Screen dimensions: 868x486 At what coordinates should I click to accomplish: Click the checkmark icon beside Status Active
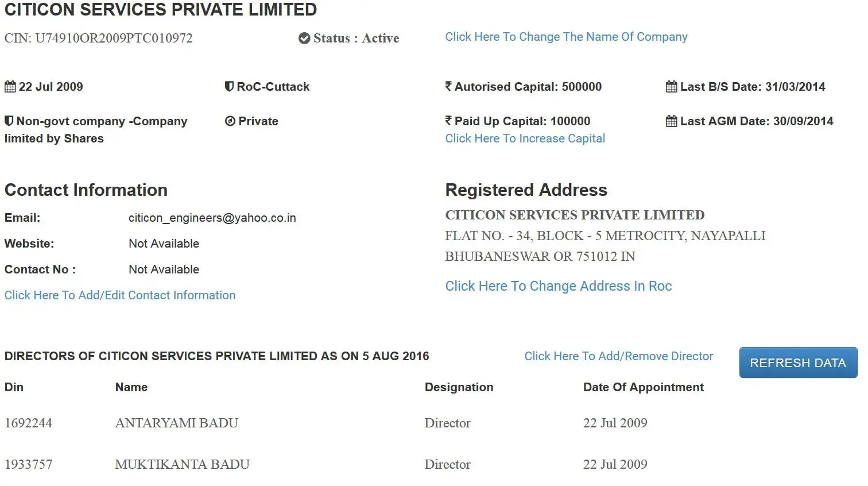coord(304,38)
